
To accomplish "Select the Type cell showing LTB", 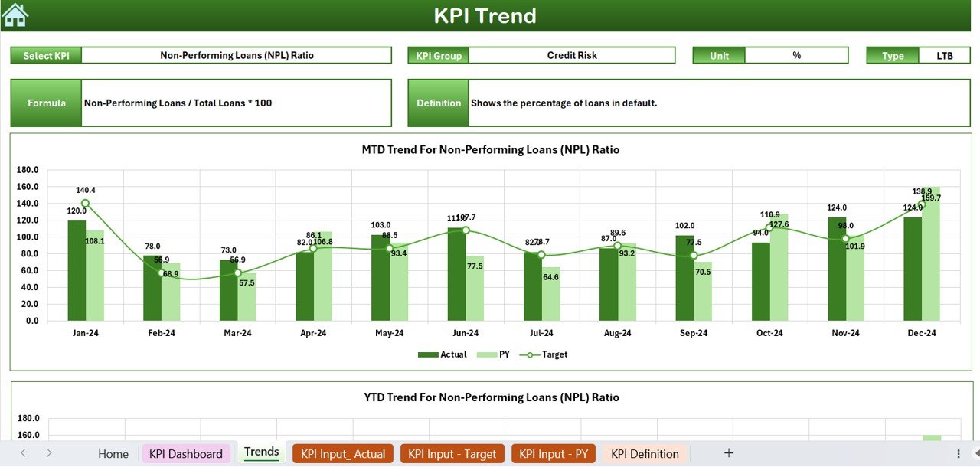I will (945, 55).
